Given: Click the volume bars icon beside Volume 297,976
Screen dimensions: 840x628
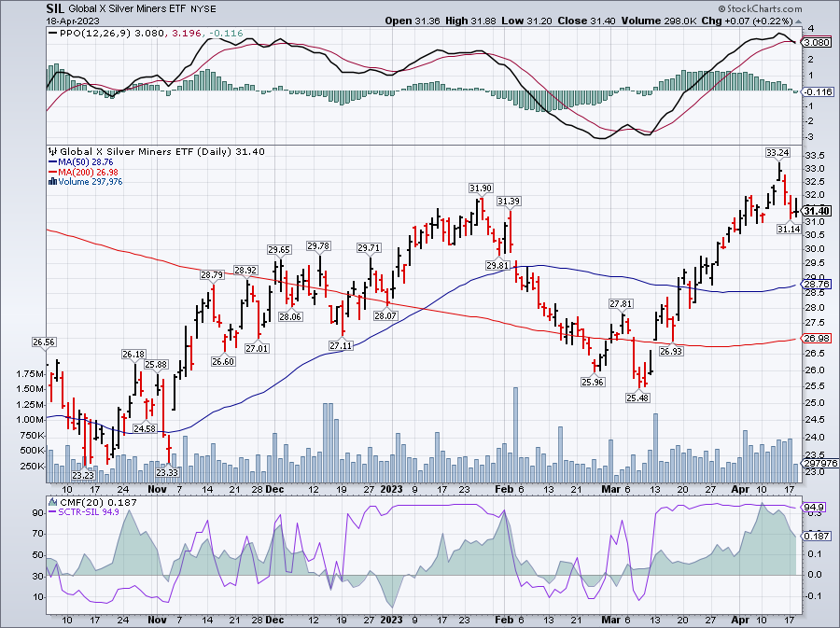Looking at the screenshot, I should pos(52,181).
